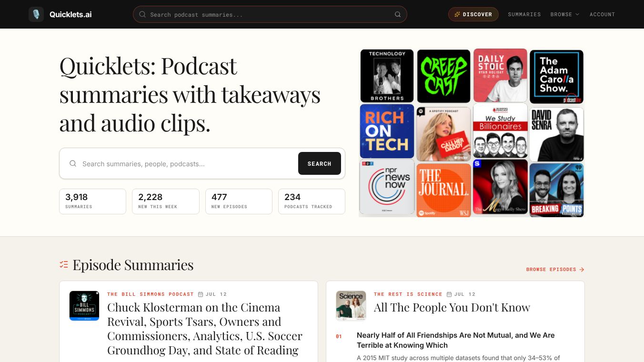
Task: Follow the Browse Episodes link
Action: point(555,270)
